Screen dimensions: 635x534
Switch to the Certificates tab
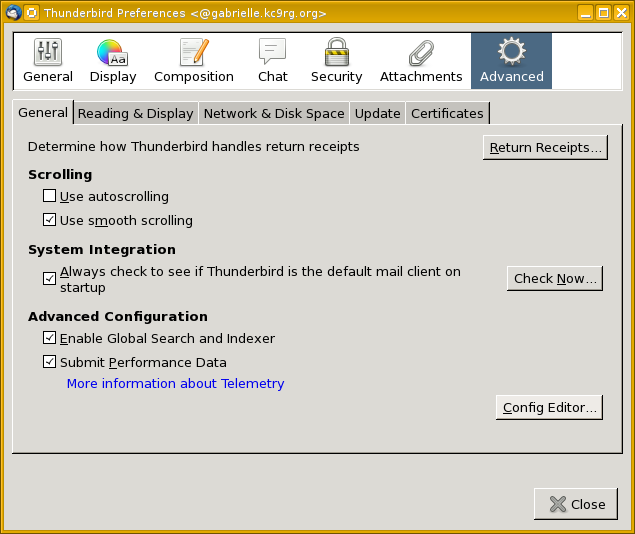point(447,113)
